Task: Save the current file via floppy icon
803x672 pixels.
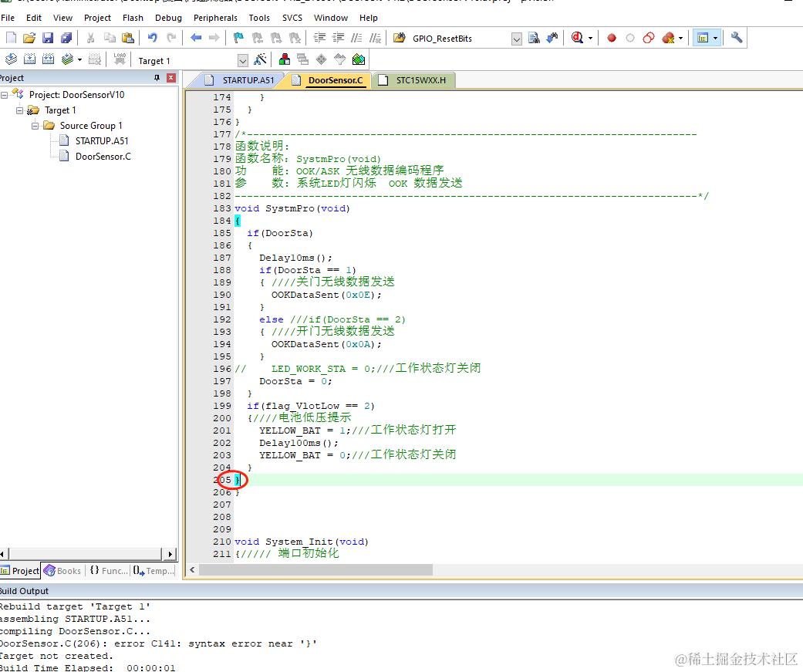Action: 48,38
